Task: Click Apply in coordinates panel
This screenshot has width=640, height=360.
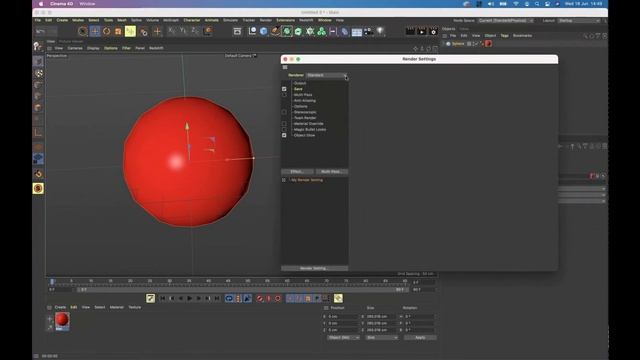Action: tap(420, 338)
